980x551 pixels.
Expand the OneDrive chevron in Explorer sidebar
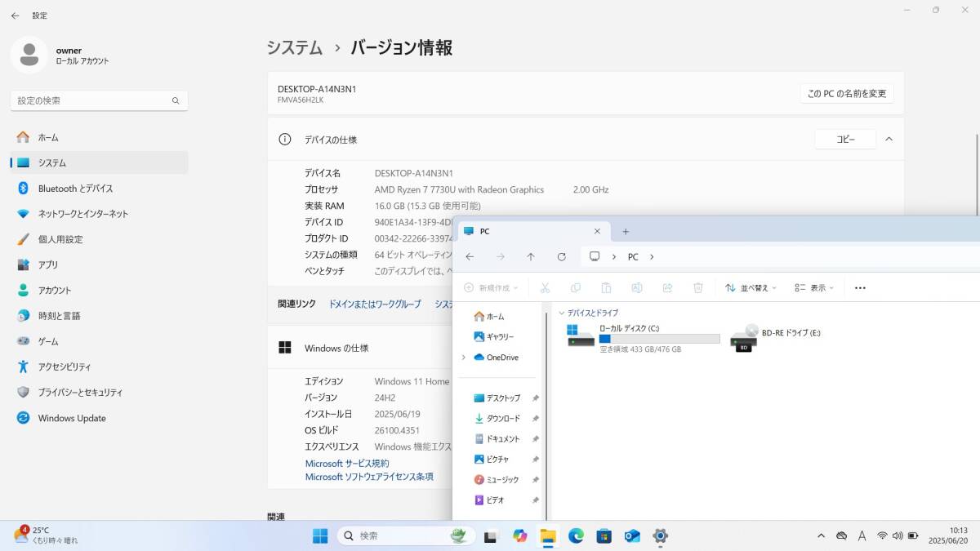click(x=464, y=357)
